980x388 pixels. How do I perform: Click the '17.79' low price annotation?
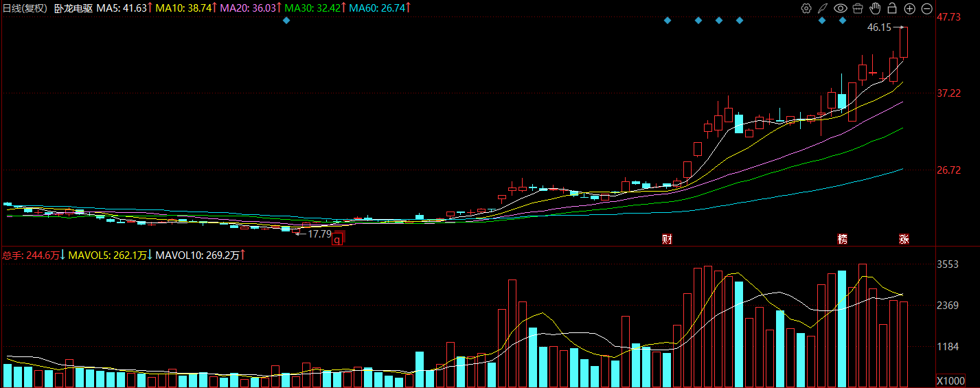(x=319, y=234)
